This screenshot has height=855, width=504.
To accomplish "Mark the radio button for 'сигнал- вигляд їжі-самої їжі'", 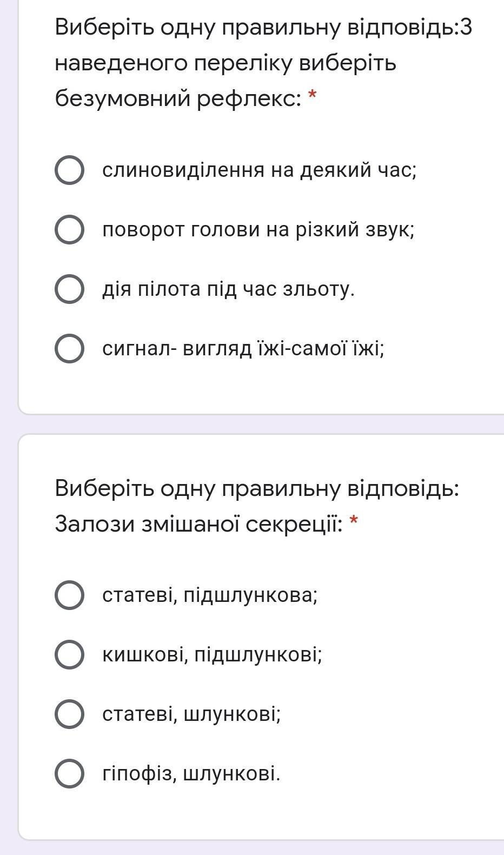I will (69, 348).
